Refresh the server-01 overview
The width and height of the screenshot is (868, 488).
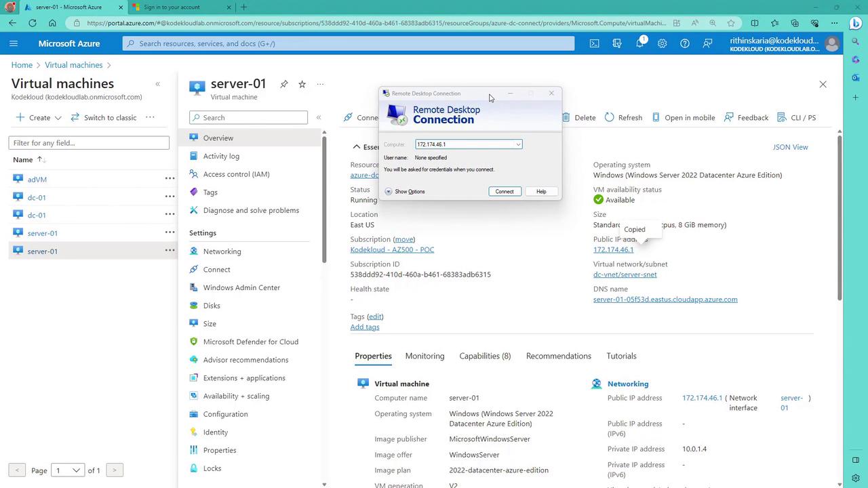click(x=623, y=117)
